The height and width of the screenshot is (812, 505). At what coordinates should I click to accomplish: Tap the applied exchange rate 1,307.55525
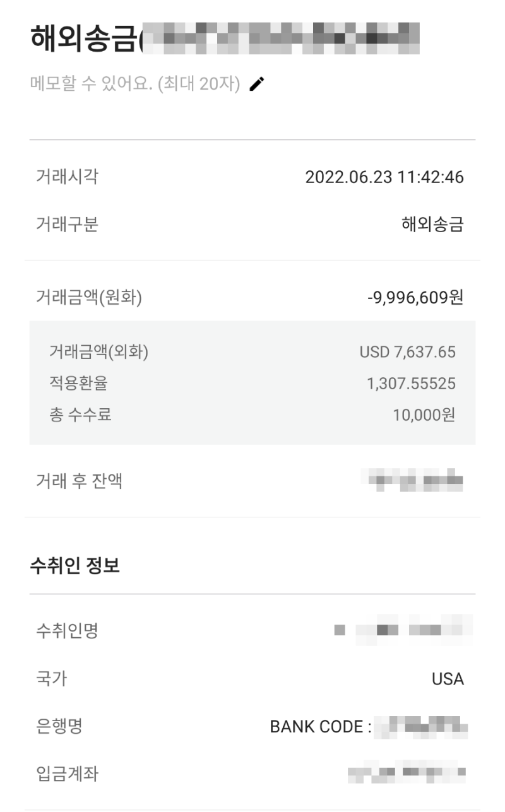coord(411,384)
